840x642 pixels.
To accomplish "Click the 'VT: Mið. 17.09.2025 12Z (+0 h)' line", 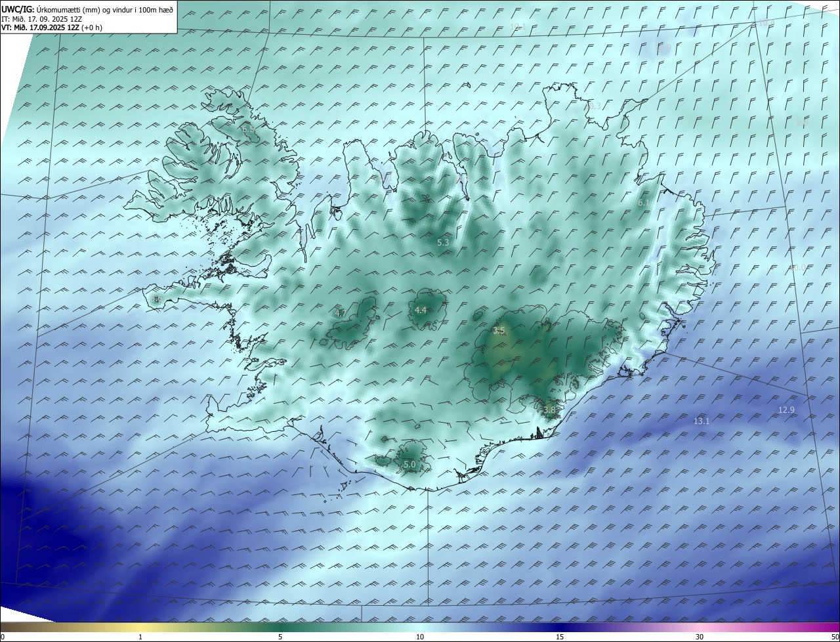I will click(x=51, y=28).
